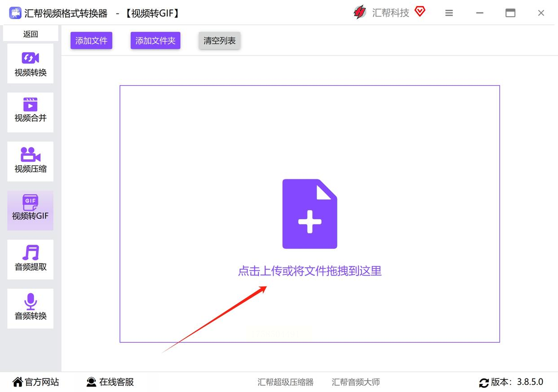Click the version refresh icon
This screenshot has height=392, width=558.
click(x=484, y=383)
